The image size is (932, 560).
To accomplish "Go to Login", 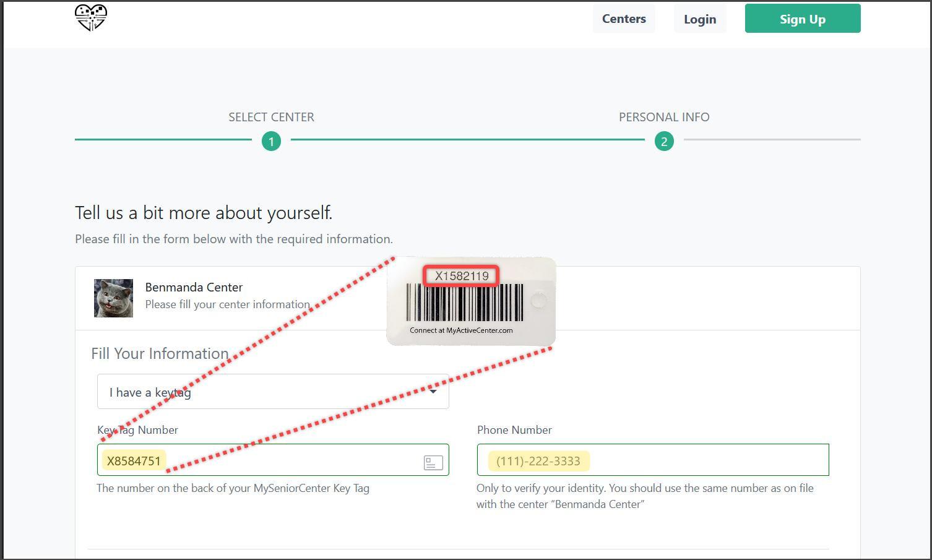I will (x=700, y=19).
